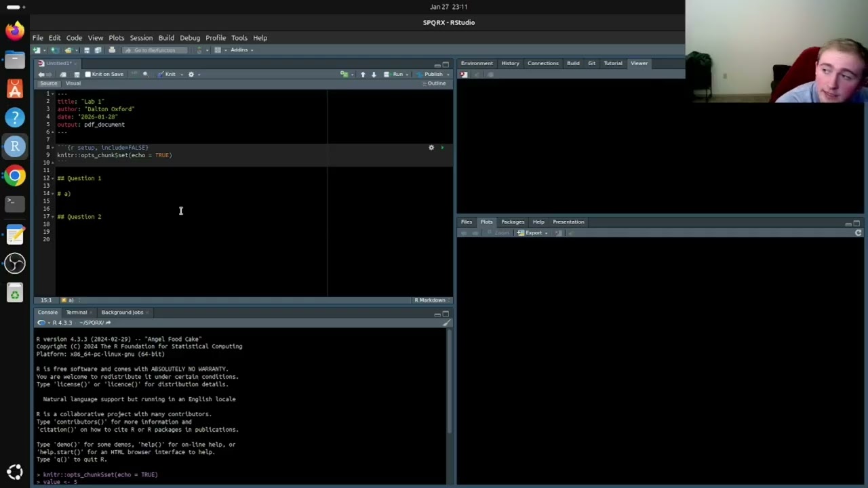Open the Publish dropdown arrow
Screen dimensions: 868x488
pos(448,75)
